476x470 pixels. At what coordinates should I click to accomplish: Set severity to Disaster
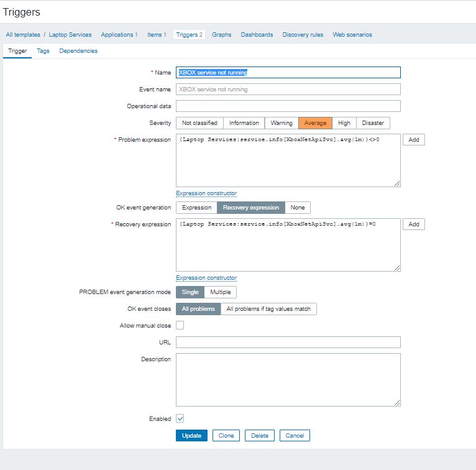pos(373,123)
